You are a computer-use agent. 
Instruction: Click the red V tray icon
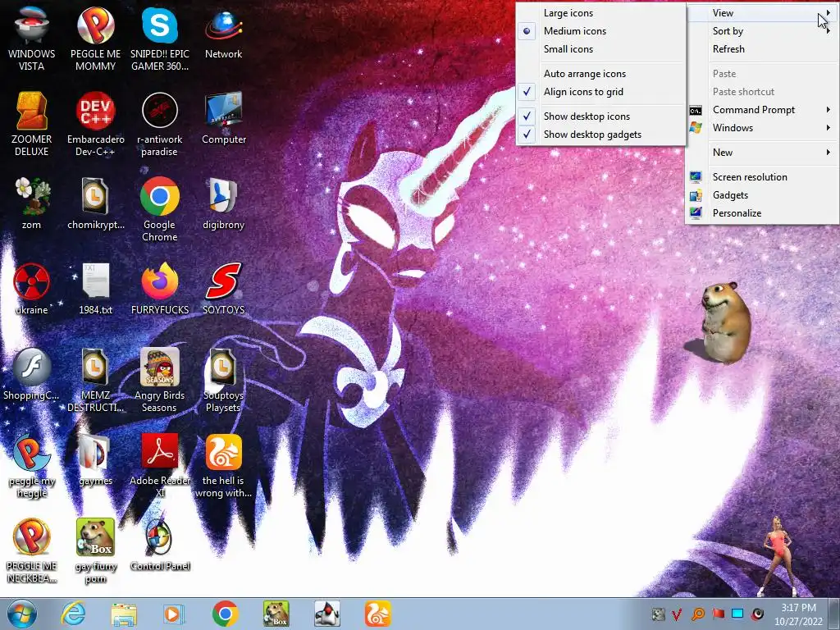(x=677, y=614)
